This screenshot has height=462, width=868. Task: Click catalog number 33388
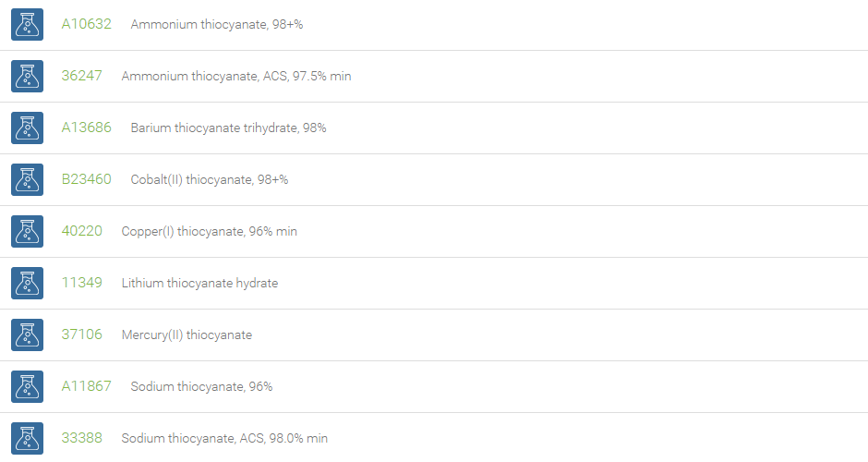[82, 438]
